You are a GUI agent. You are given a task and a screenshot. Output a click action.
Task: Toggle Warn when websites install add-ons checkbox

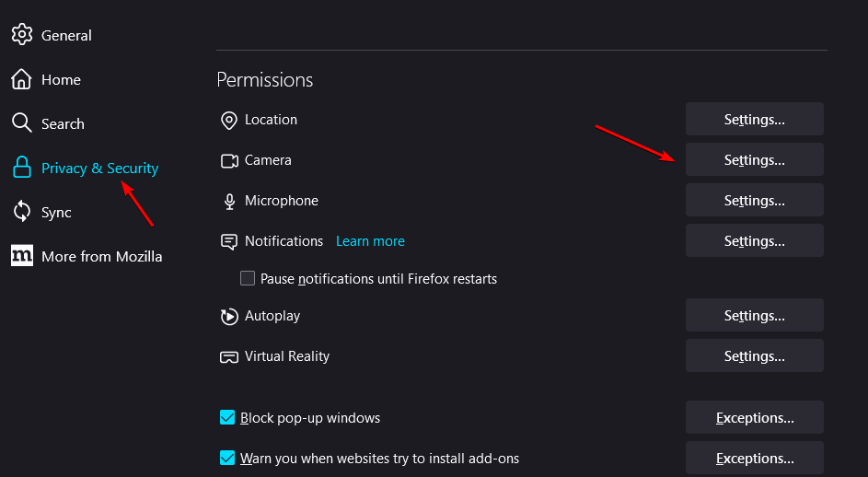point(227,458)
